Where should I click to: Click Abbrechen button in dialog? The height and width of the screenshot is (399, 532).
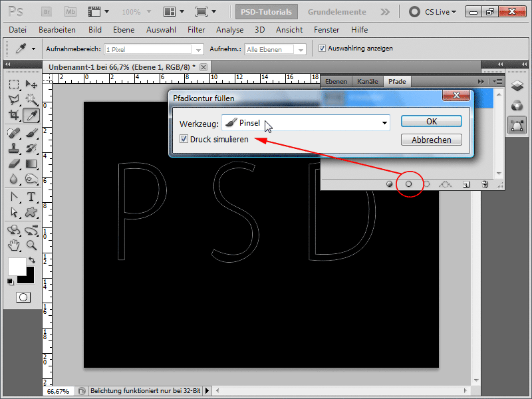coord(431,140)
